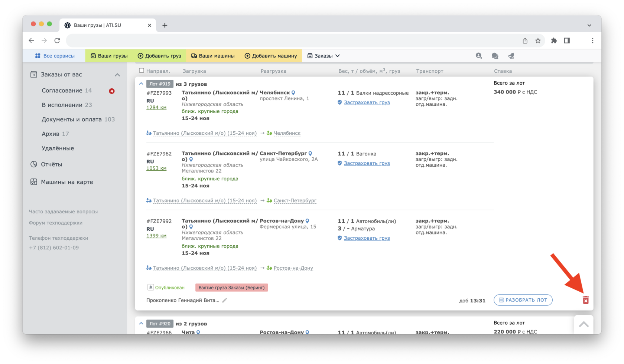This screenshot has height=364, width=624.
Task: Click cargo number #FZE7993
Action: point(159,93)
